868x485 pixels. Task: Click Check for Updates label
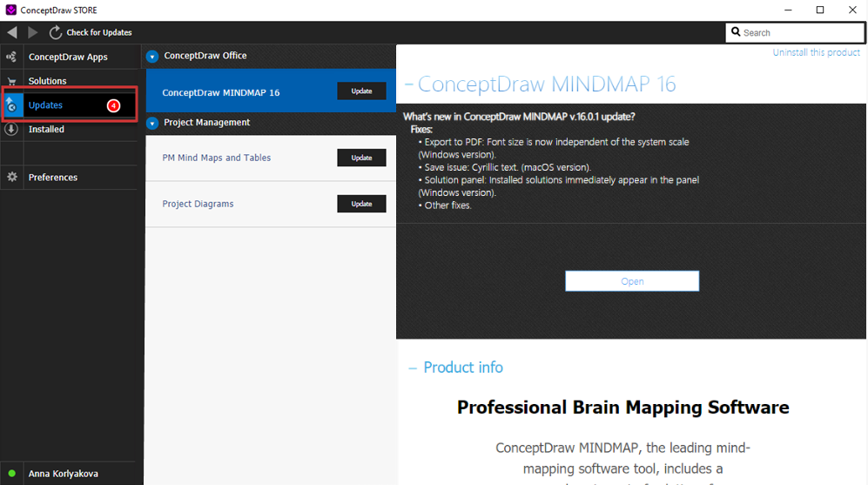pos(99,33)
